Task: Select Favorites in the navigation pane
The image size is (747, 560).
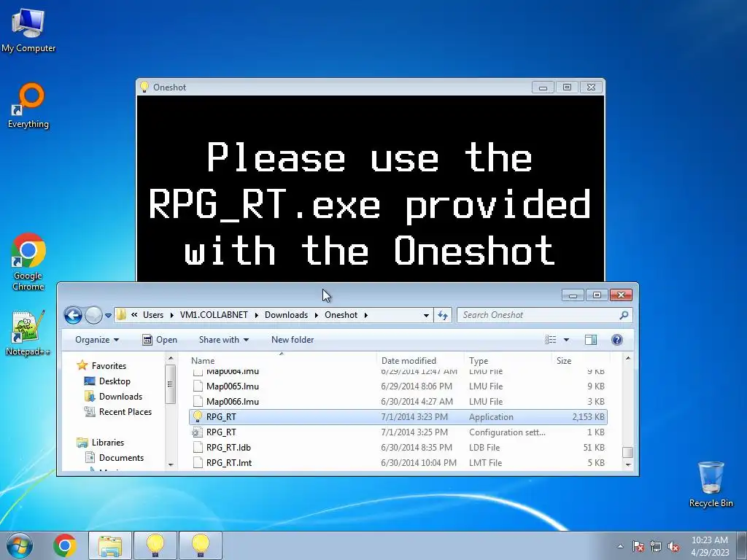Action: click(x=109, y=366)
